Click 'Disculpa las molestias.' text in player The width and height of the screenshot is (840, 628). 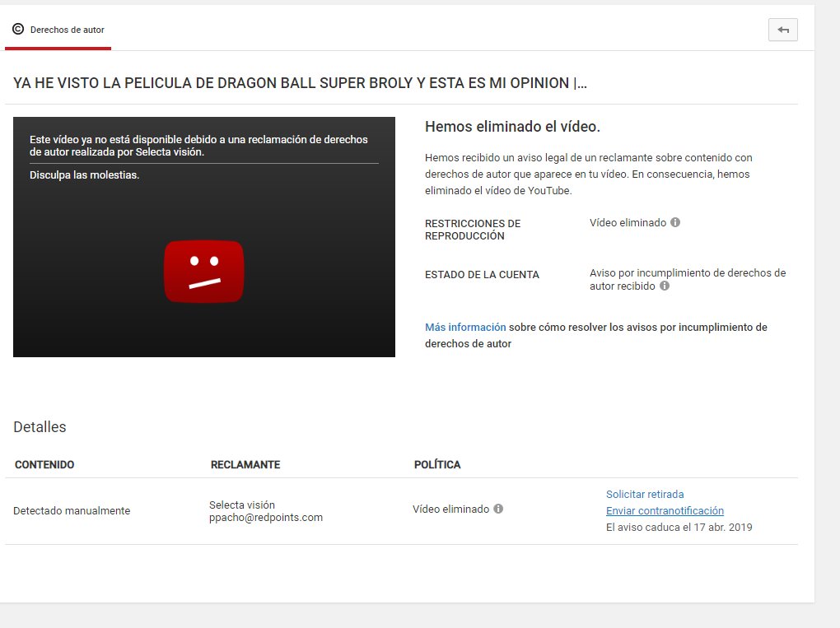coord(84,175)
